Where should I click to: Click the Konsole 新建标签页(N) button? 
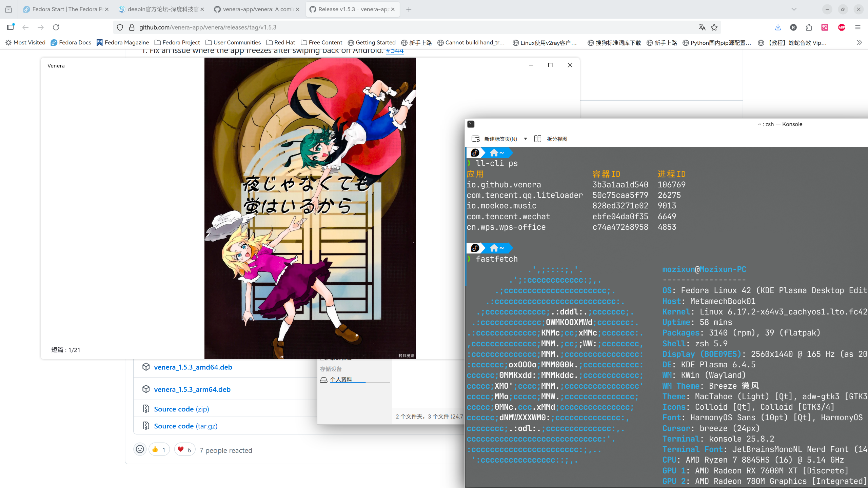pyautogui.click(x=495, y=139)
